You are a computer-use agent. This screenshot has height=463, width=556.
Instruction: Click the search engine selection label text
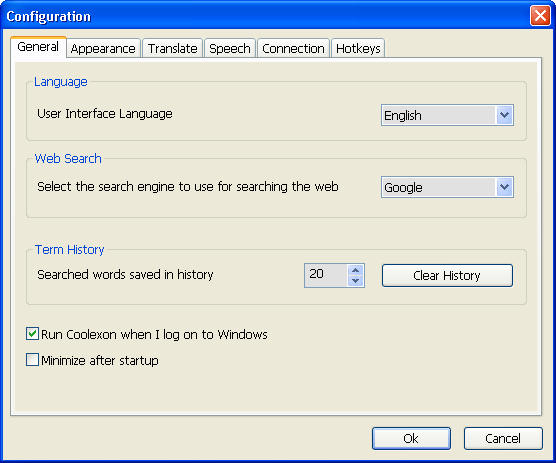(x=188, y=186)
